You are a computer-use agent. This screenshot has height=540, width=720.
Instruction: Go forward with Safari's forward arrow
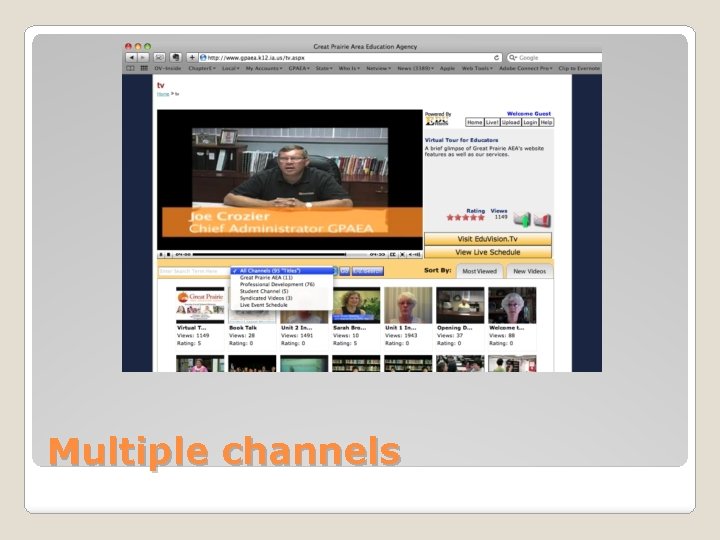143,57
